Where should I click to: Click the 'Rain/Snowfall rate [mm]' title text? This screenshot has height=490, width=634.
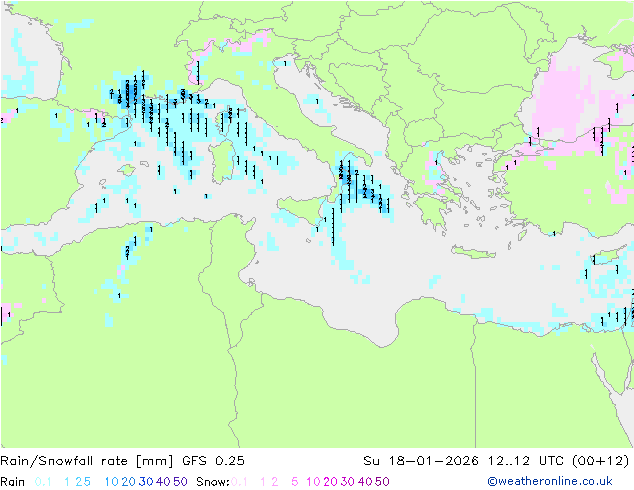[87, 461]
